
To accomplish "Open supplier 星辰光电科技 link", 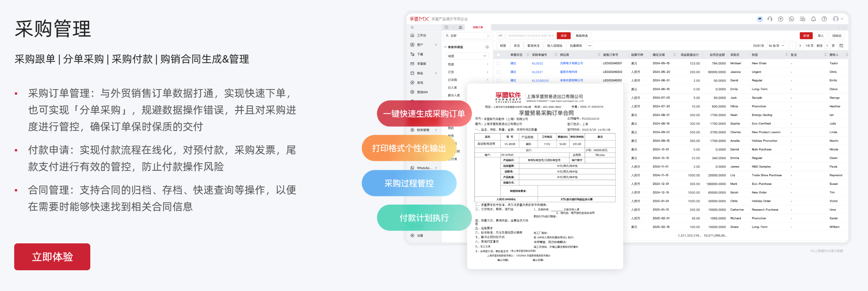I will pyautogui.click(x=568, y=72).
